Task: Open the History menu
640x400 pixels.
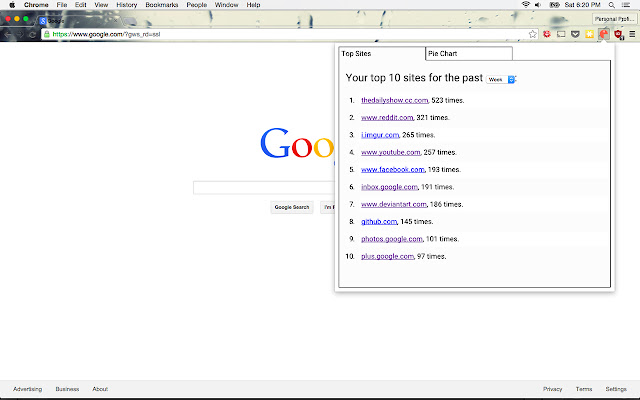Action: [x=127, y=5]
